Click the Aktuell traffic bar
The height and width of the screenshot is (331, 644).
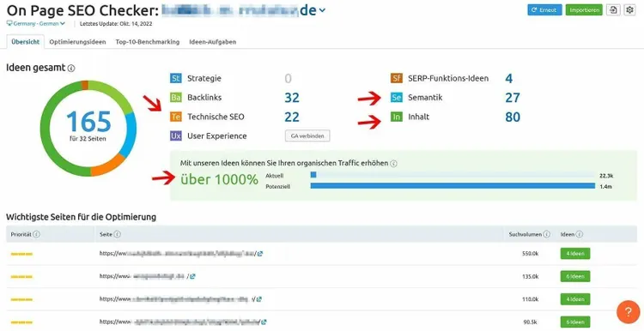tap(453, 175)
